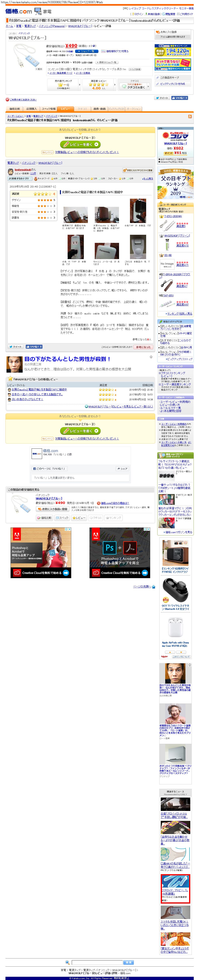The width and height of the screenshot is (199, 980).
Task: Click the 参考になった button
Action: tap(143, 347)
